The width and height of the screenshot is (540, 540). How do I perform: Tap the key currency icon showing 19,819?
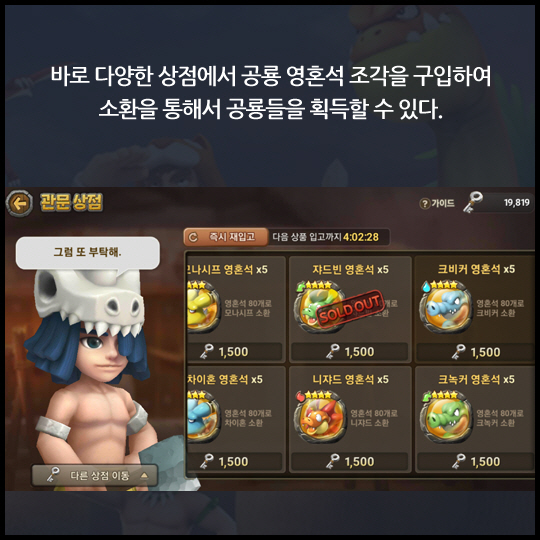click(472, 202)
